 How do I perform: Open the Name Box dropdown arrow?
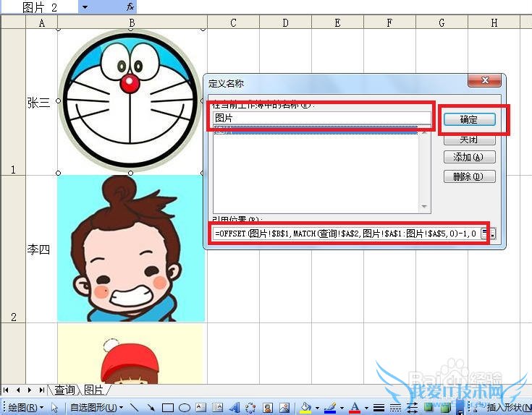(85, 7)
